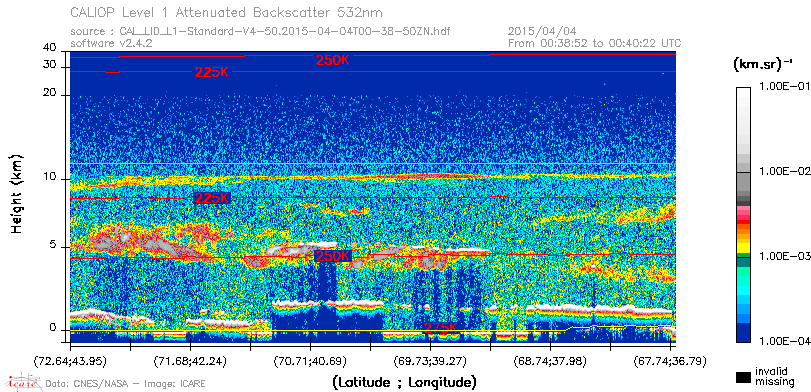Click the height axis tick label '40'

coord(50,48)
